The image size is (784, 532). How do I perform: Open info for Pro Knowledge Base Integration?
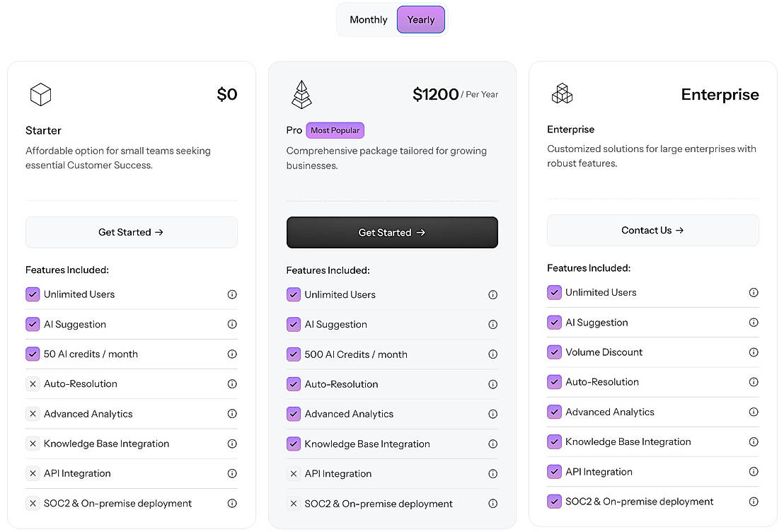pos(493,444)
